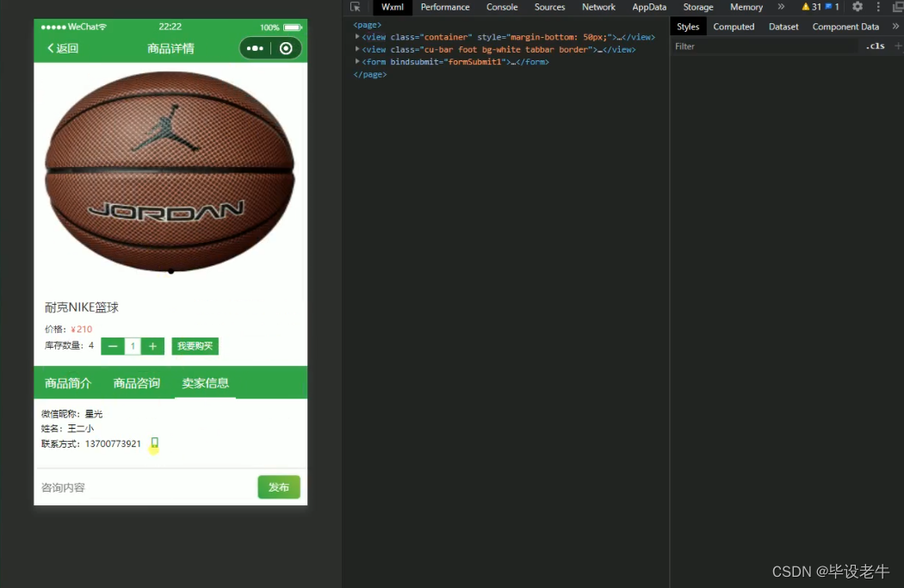Open the Network tab
This screenshot has height=588, width=904.
(598, 7)
